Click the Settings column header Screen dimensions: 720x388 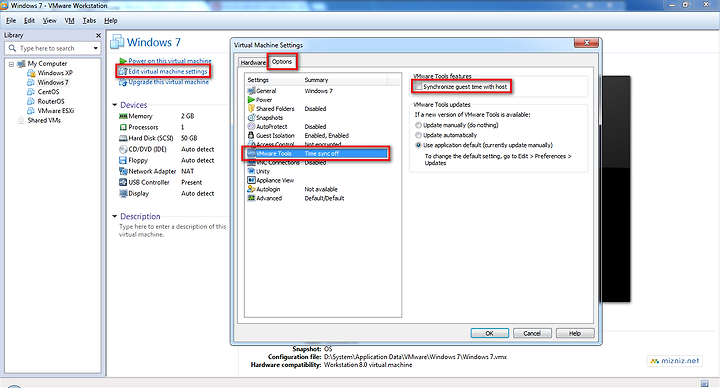(274, 80)
